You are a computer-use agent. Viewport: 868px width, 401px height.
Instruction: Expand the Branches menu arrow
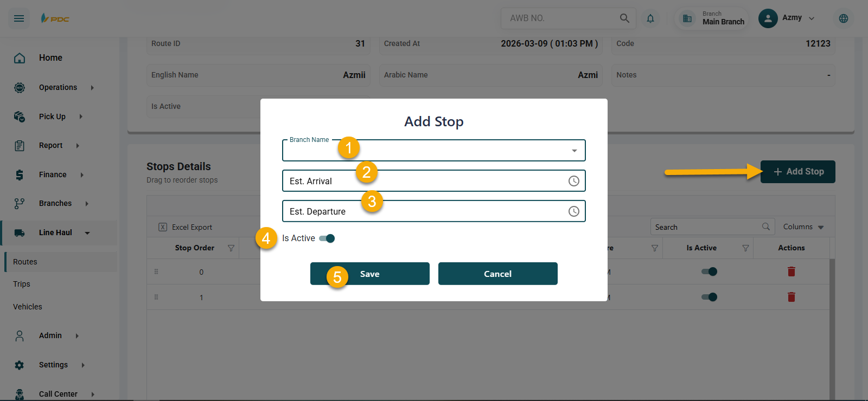coord(87,204)
